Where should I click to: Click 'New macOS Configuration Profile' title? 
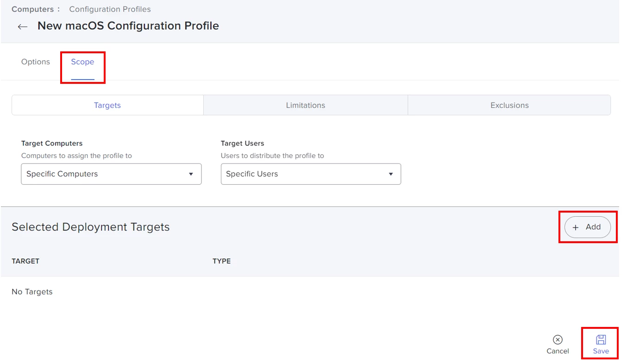(128, 26)
